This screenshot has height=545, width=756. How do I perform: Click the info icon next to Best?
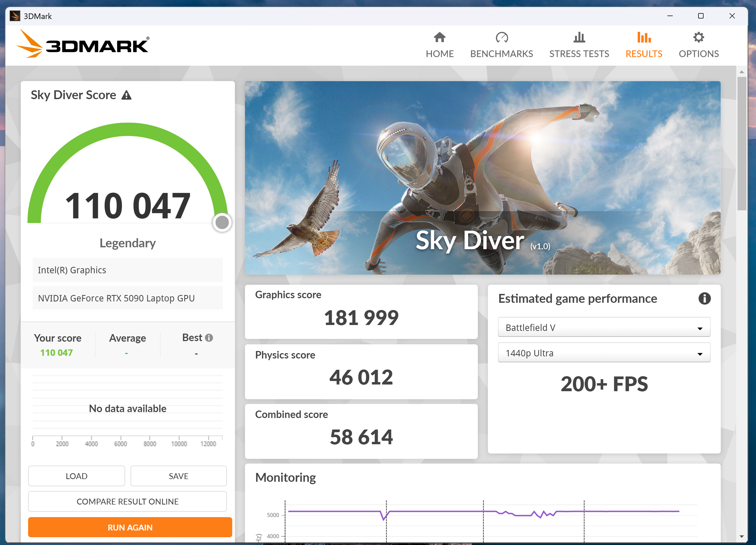[209, 338]
